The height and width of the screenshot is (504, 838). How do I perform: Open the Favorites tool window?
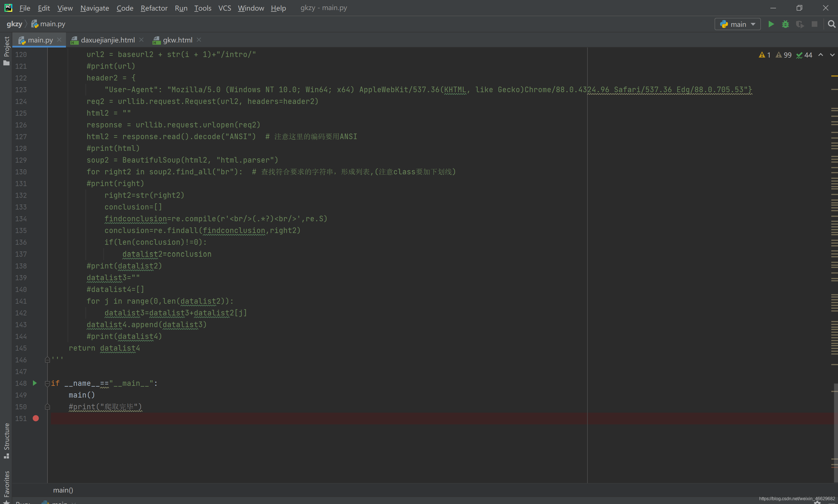pyautogui.click(x=6, y=486)
